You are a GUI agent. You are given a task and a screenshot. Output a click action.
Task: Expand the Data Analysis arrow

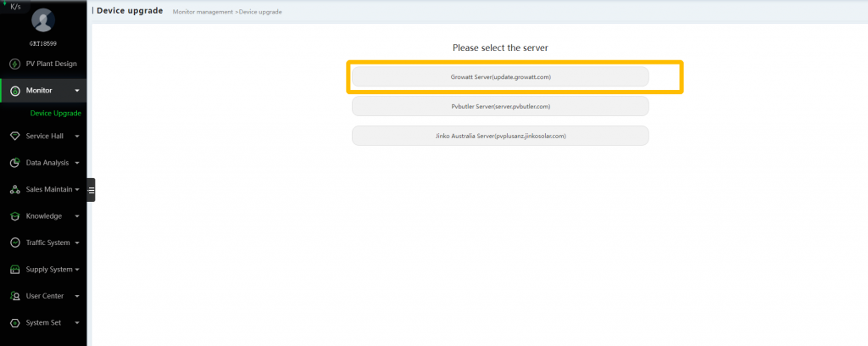tap(77, 164)
